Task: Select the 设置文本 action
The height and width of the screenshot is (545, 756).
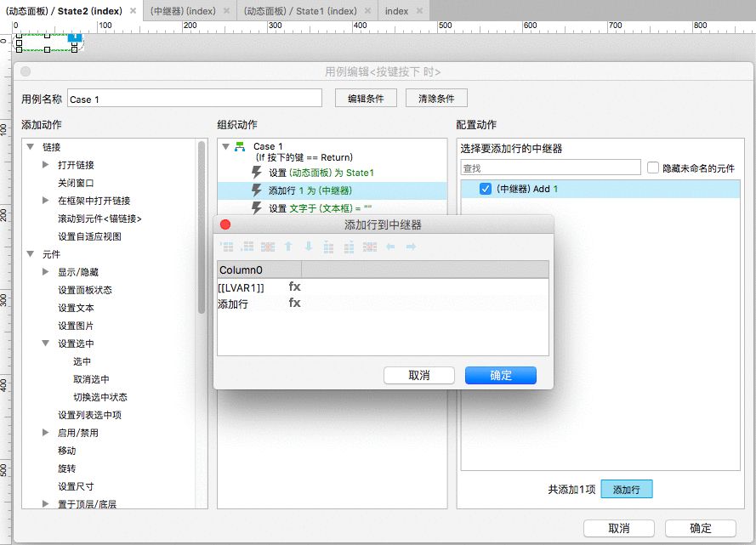Action: point(76,308)
